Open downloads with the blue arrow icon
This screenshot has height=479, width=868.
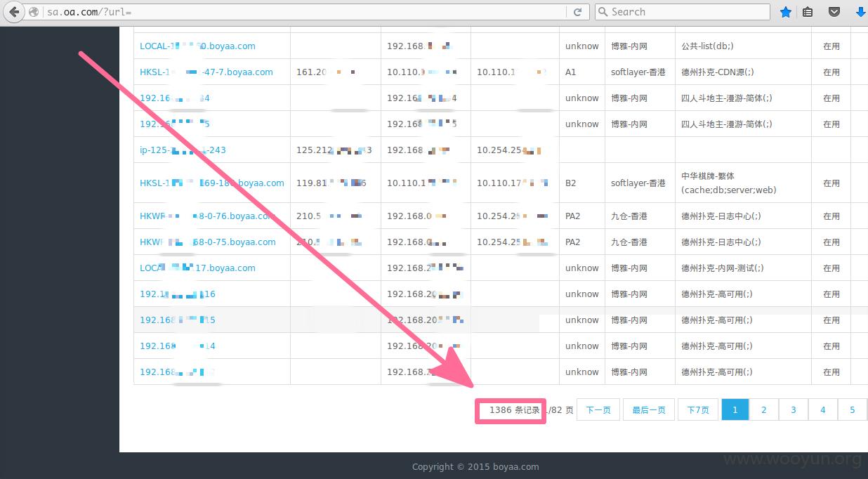(860, 12)
